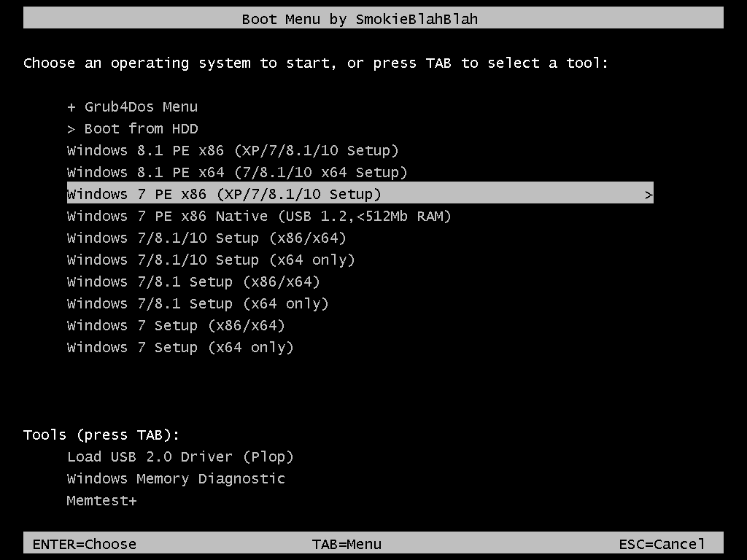Select Windows 7/8.1 Setup (x64 only)
Viewport: 747px width, 560px height.
[x=198, y=304]
